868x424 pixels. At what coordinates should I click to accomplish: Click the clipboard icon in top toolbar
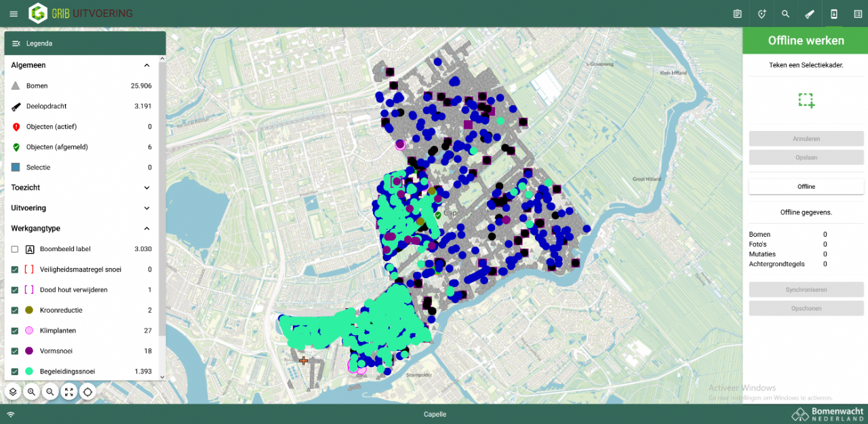point(737,14)
